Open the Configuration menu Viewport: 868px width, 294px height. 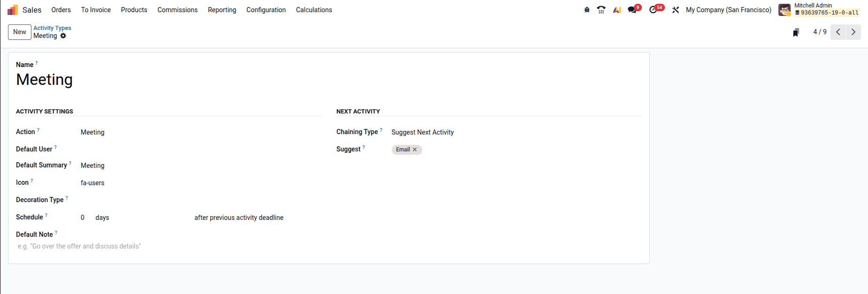pyautogui.click(x=266, y=9)
